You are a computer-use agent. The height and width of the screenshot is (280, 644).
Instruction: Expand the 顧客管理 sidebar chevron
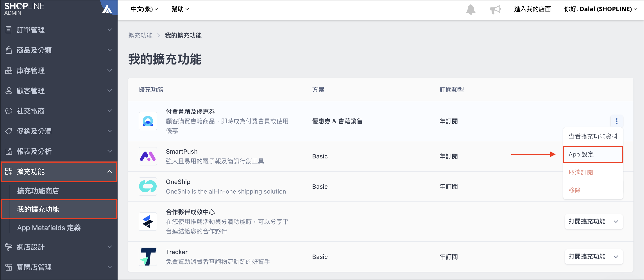(x=109, y=90)
